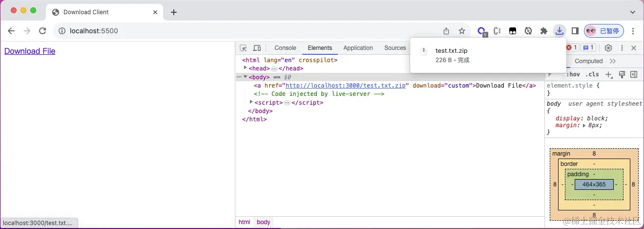The image size is (644, 229).
Task: Click the file icon beside test.txt.zip
Action: [x=424, y=51]
